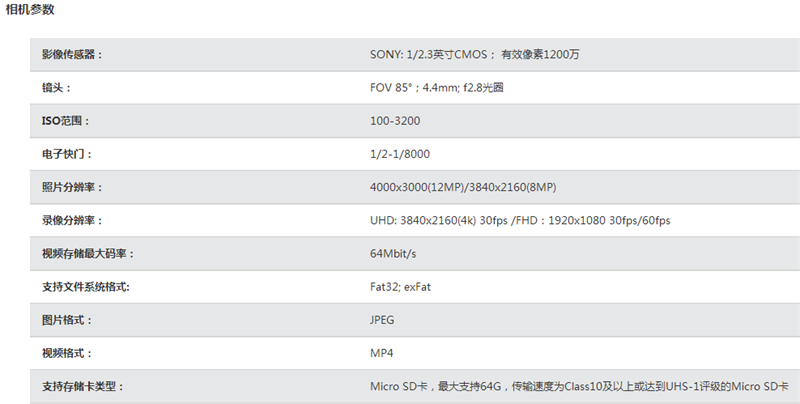Select the JPEG image format value
Screen dimensions: 800x404
384,320
